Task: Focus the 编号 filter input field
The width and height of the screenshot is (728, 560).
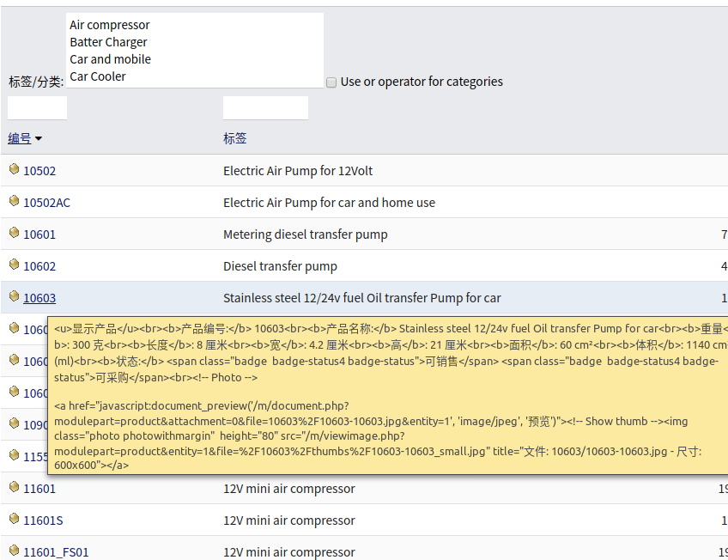Action: tap(37, 107)
